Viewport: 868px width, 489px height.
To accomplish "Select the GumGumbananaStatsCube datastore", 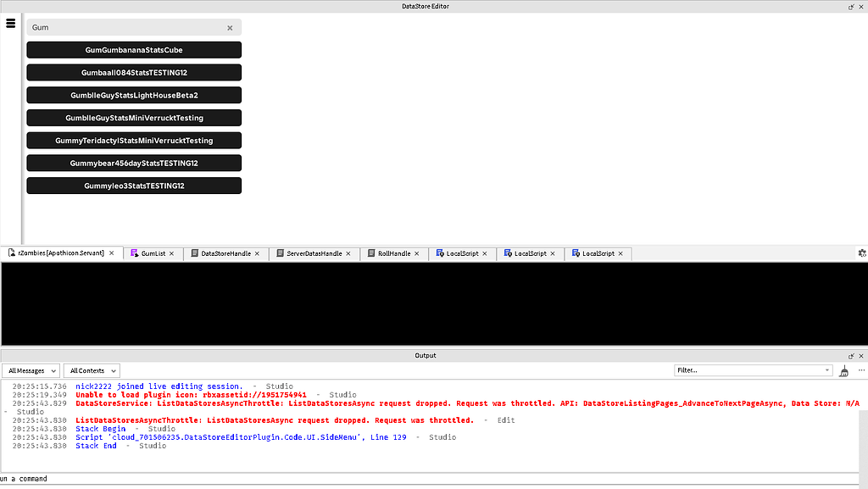I will coord(134,50).
